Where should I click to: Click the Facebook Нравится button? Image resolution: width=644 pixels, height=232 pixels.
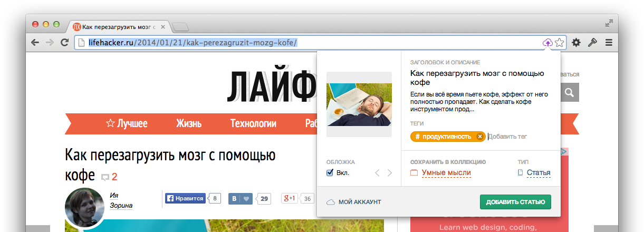coord(185,199)
